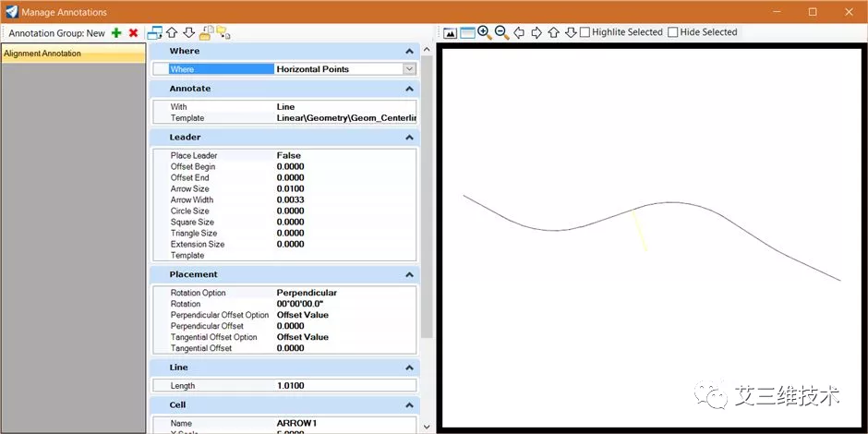868x434 pixels.
Task: Collapse the Placement section
Action: pos(409,274)
